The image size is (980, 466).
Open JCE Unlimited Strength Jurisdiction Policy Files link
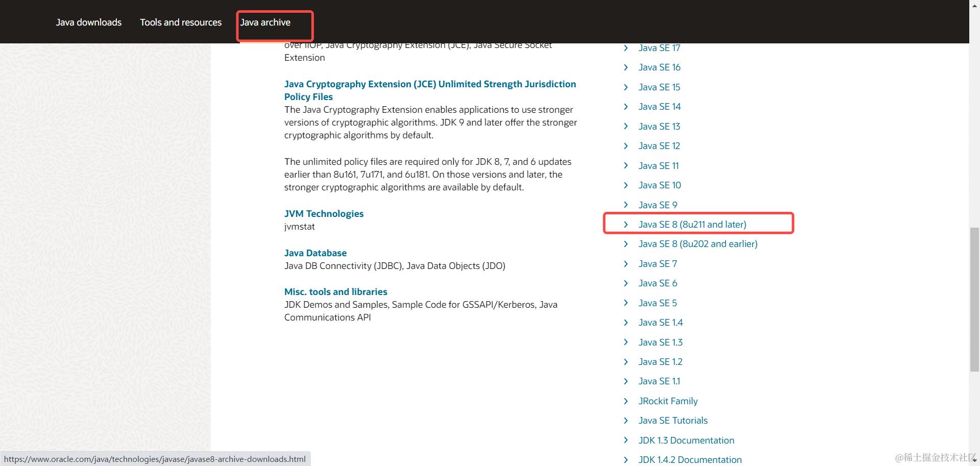430,90
